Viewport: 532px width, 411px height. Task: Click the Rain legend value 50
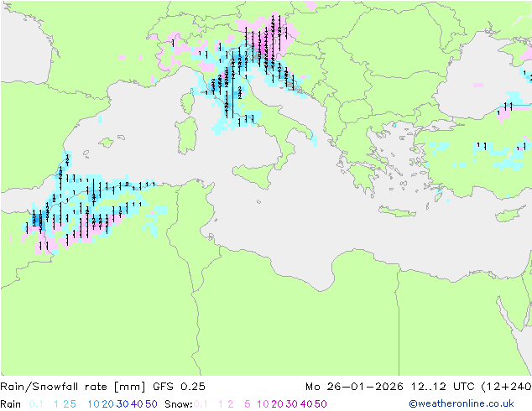tap(151, 404)
